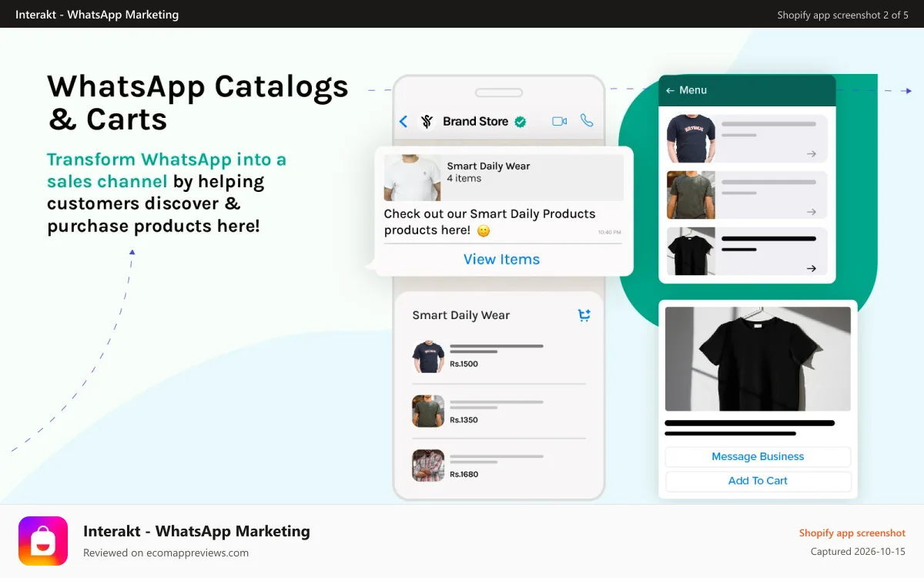This screenshot has height=578, width=924.
Task: Select the Rs.1680 plaid shirt product
Action: pyautogui.click(x=499, y=465)
